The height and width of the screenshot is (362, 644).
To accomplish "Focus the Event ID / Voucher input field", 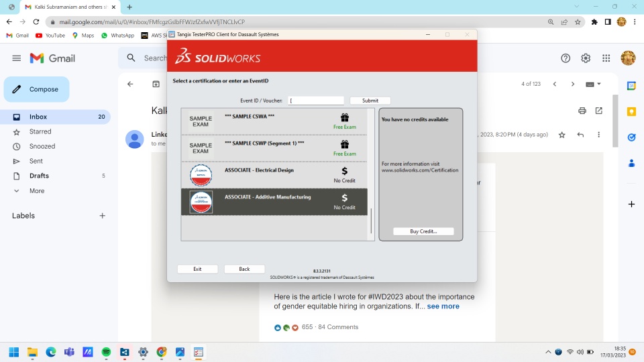I will [x=316, y=101].
